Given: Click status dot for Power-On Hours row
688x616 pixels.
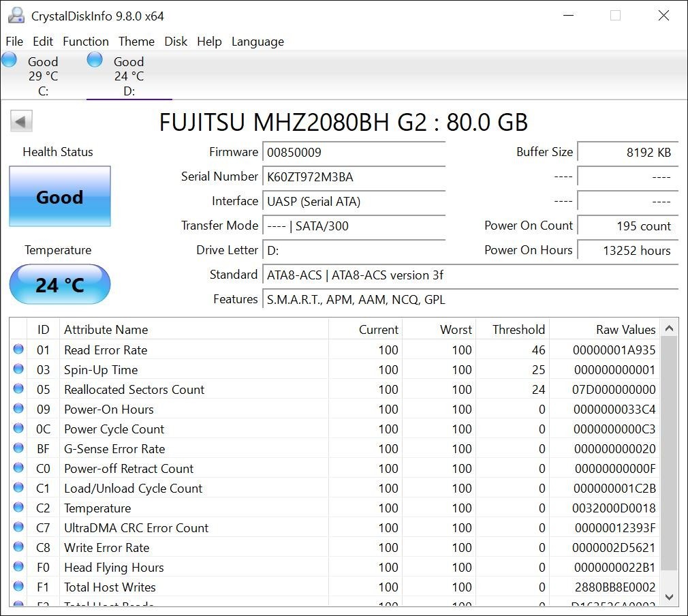Looking at the screenshot, I should click(x=18, y=408).
